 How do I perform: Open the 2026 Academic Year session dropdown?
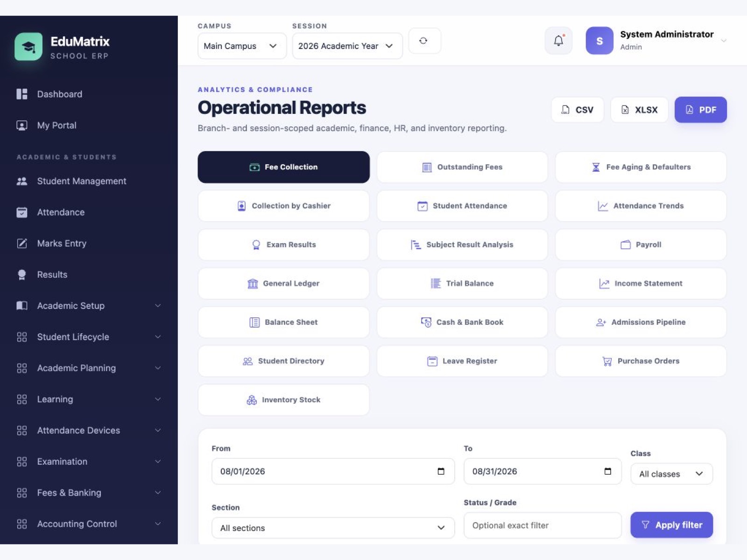coord(347,46)
